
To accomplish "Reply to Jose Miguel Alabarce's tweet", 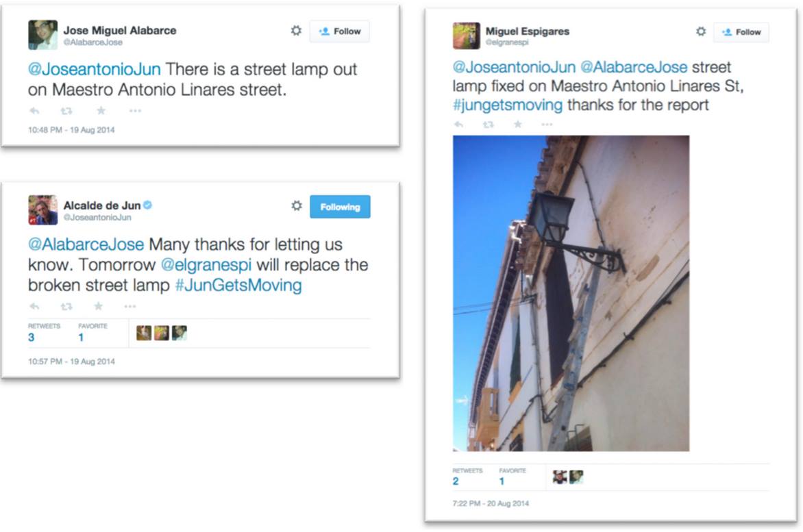I will tap(34, 110).
